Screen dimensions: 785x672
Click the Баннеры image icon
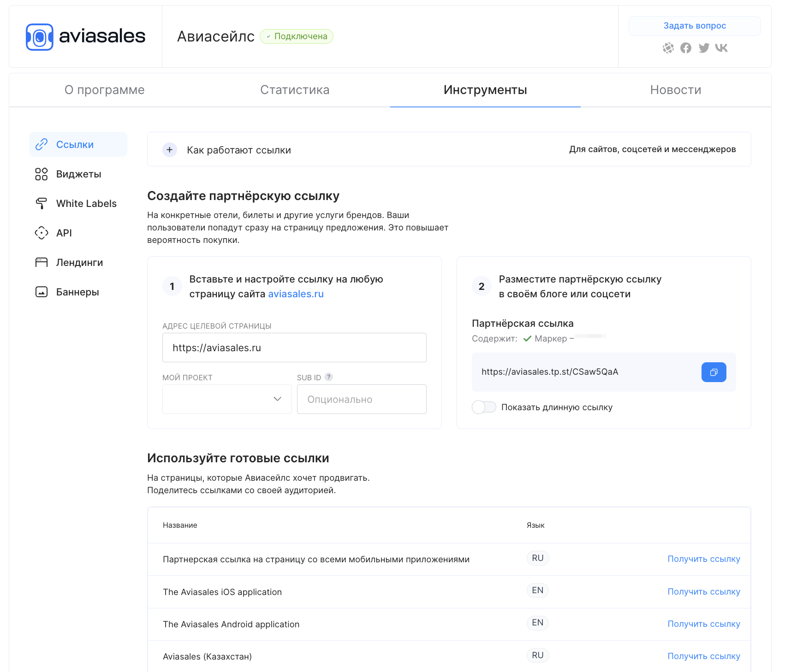[42, 292]
